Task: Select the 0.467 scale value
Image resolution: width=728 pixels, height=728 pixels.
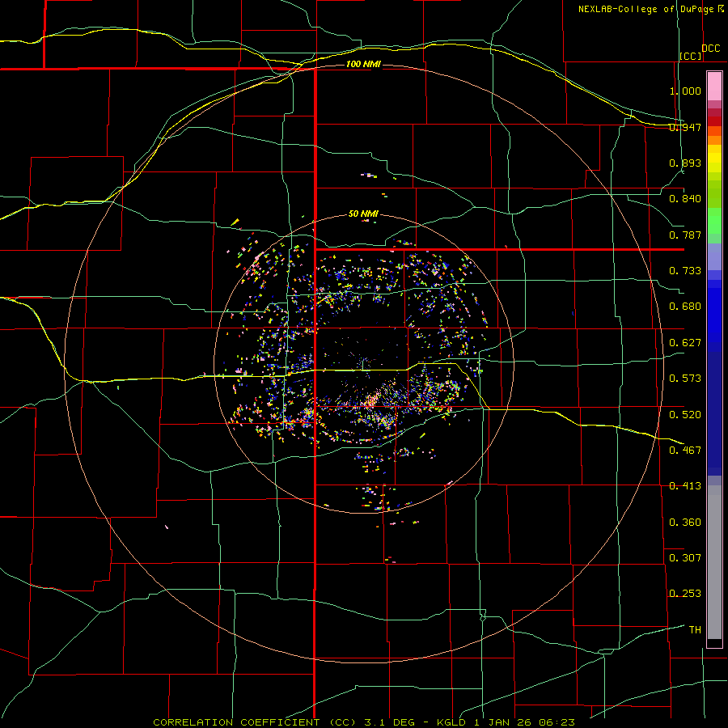Action: pos(685,451)
